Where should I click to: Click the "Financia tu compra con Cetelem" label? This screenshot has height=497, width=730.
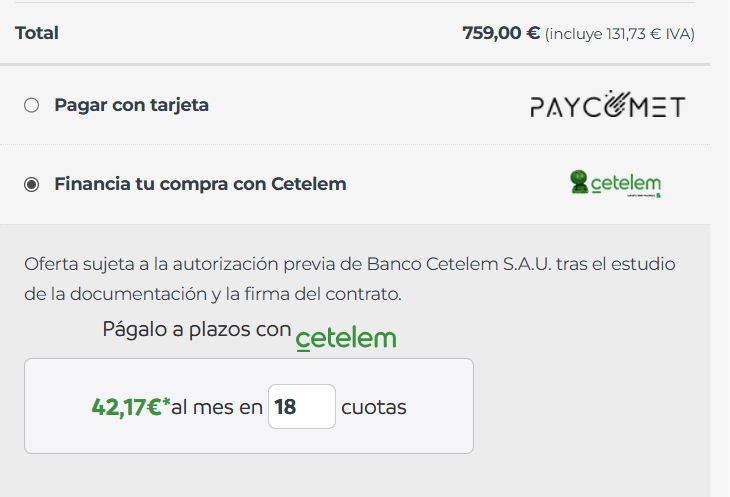(200, 184)
